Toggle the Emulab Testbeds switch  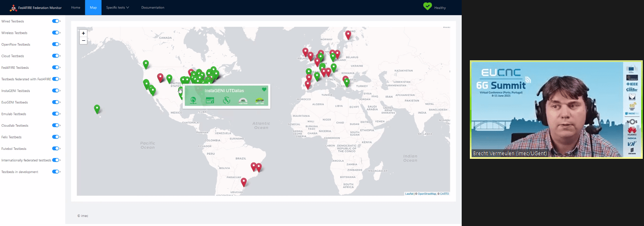55,114
